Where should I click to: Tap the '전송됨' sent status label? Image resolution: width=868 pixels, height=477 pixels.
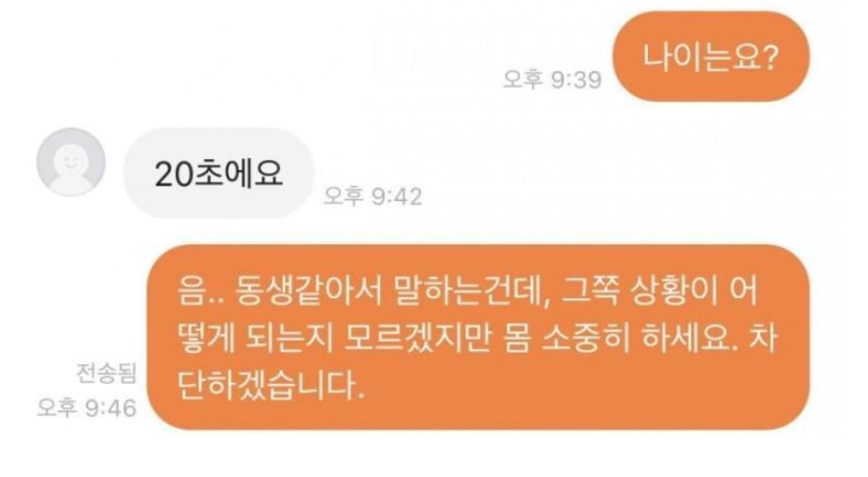click(x=106, y=373)
